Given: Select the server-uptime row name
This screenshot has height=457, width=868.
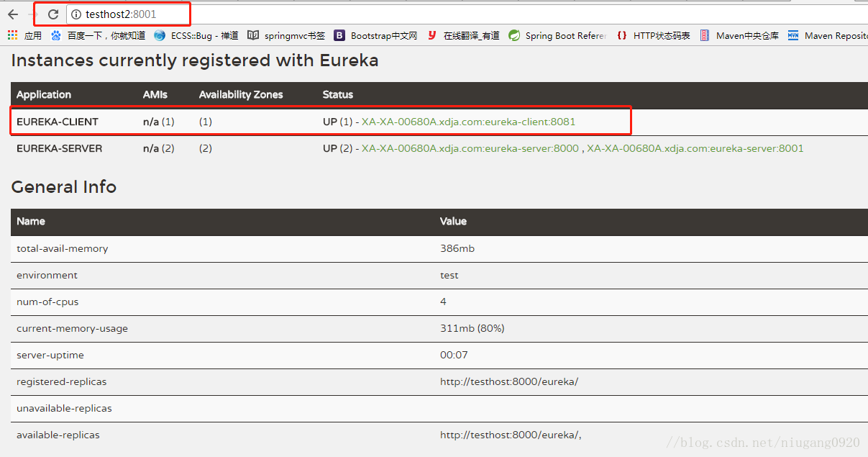Looking at the screenshot, I should pyautogui.click(x=50, y=355).
